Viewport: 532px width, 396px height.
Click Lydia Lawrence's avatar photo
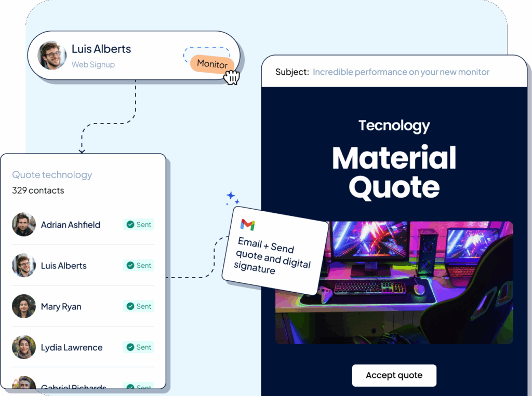[24, 347]
